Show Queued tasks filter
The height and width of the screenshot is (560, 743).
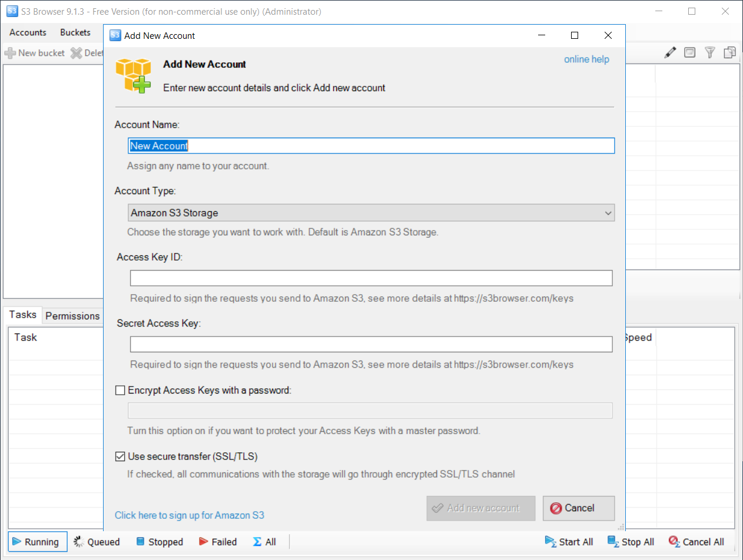[97, 542]
